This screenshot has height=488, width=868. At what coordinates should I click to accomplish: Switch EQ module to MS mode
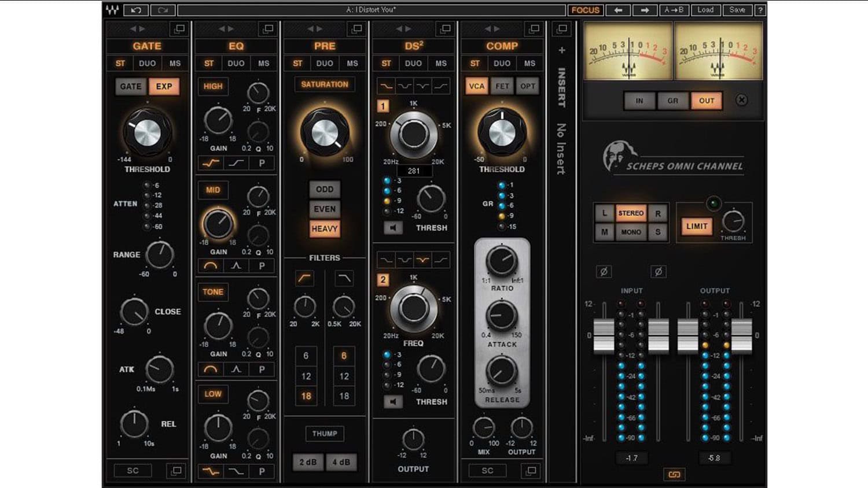(x=264, y=63)
